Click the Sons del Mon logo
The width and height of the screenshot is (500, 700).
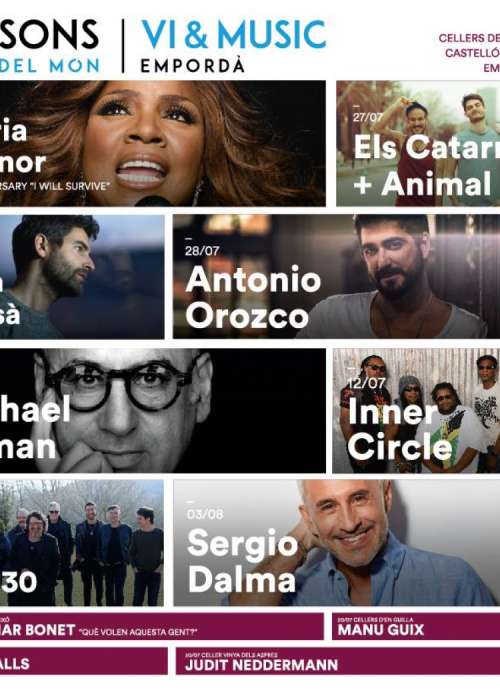tap(49, 46)
